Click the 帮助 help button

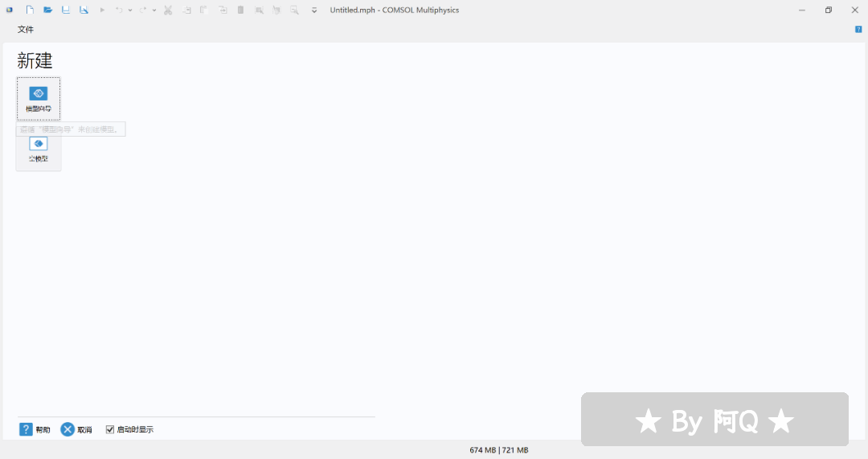click(35, 429)
